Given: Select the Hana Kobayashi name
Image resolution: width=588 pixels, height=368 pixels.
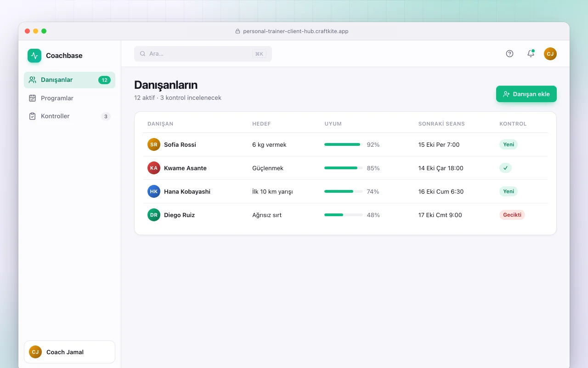Looking at the screenshot, I should pyautogui.click(x=187, y=191).
